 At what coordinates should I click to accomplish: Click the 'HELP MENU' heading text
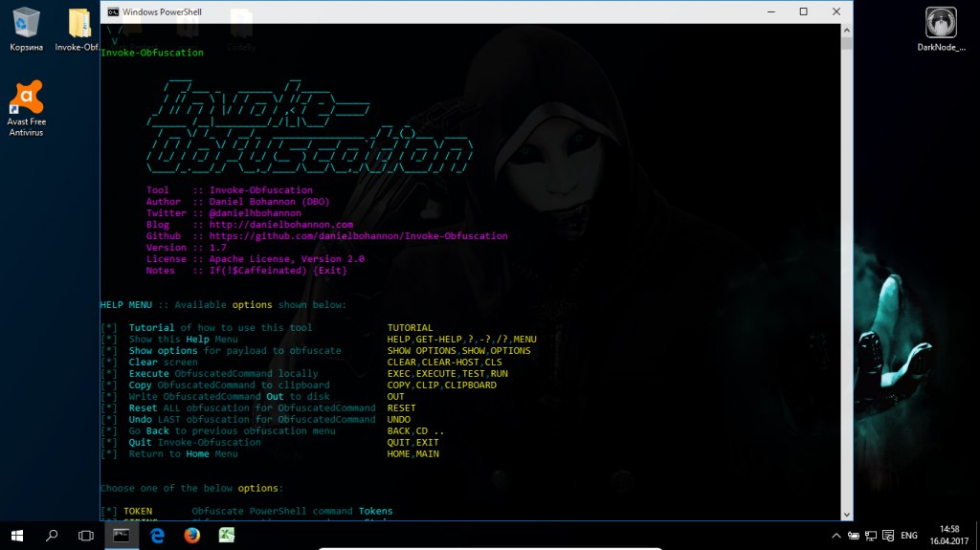click(126, 305)
